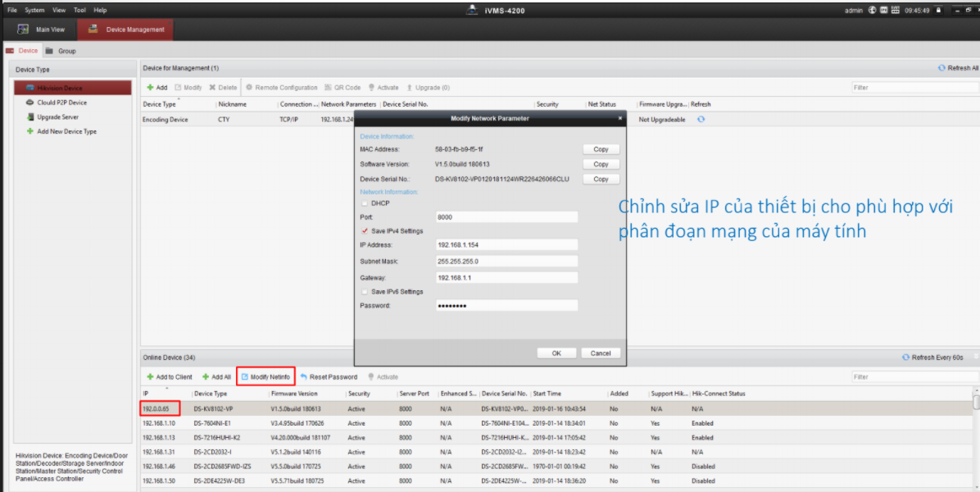The image size is (980, 492).
Task: Select Upgrade Server in device types
Action: [x=57, y=117]
